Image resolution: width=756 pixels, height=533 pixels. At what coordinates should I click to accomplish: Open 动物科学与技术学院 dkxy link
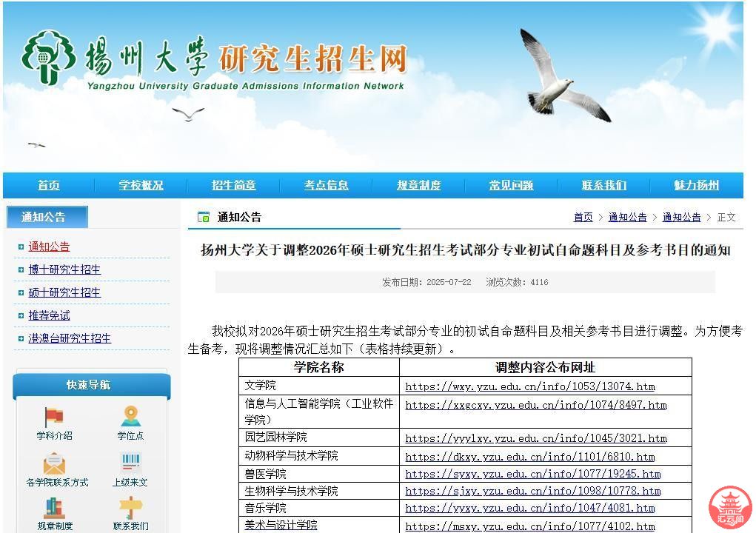click(530, 457)
